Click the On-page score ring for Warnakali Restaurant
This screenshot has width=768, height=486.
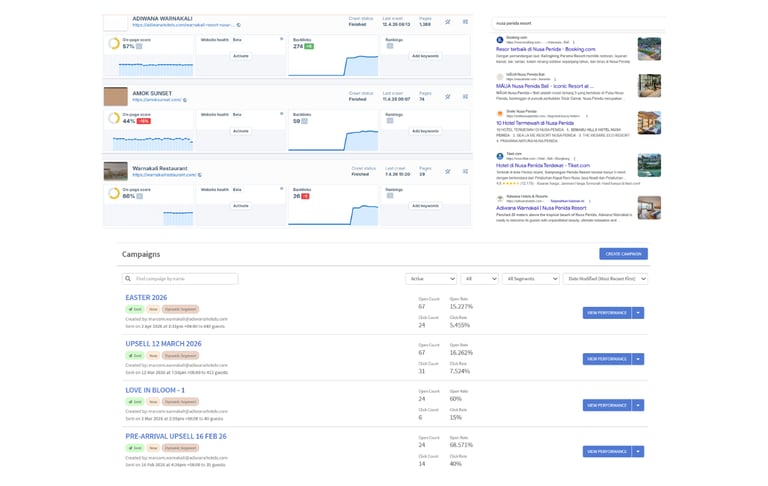[114, 193]
